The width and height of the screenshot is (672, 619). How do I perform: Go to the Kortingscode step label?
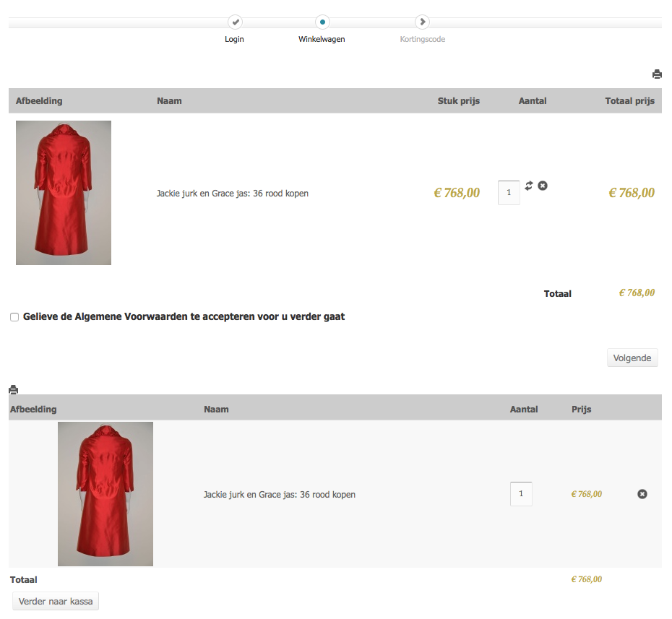(423, 39)
